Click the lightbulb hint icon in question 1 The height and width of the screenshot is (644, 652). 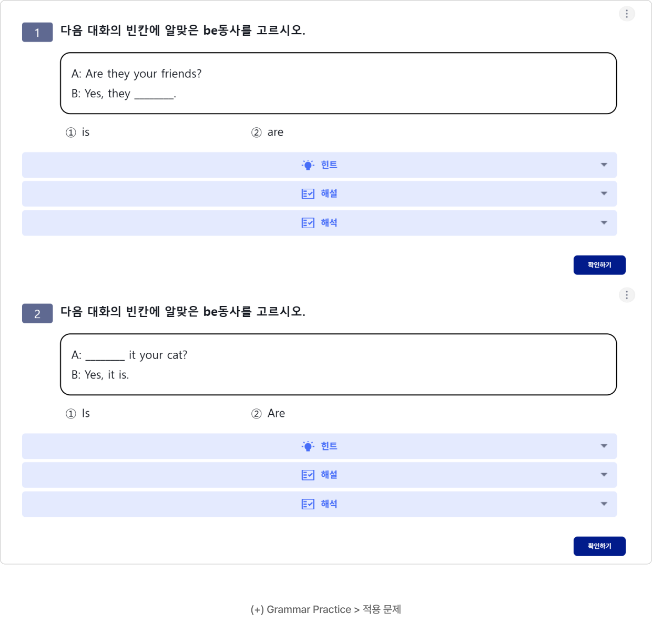tap(308, 165)
